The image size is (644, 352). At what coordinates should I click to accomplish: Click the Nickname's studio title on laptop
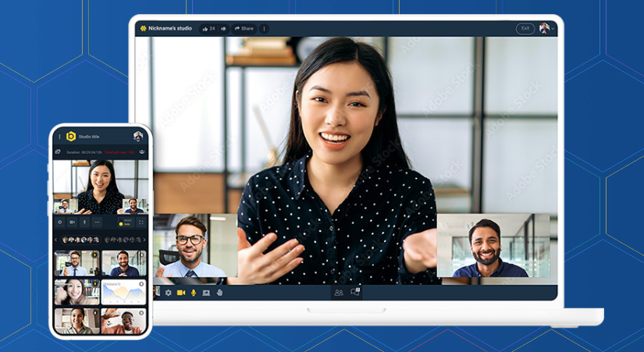(170, 28)
